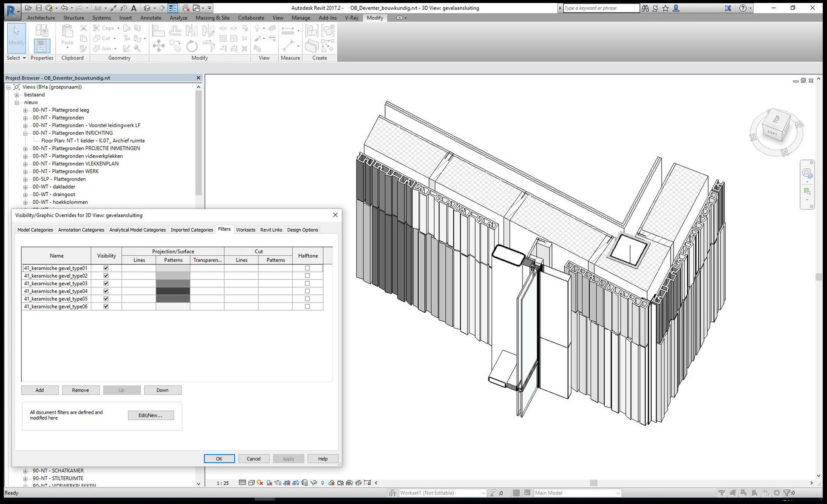Viewport: 827px width, 504px height.
Task: Click the Save icon in Quick Access toolbar
Action: click(x=39, y=8)
